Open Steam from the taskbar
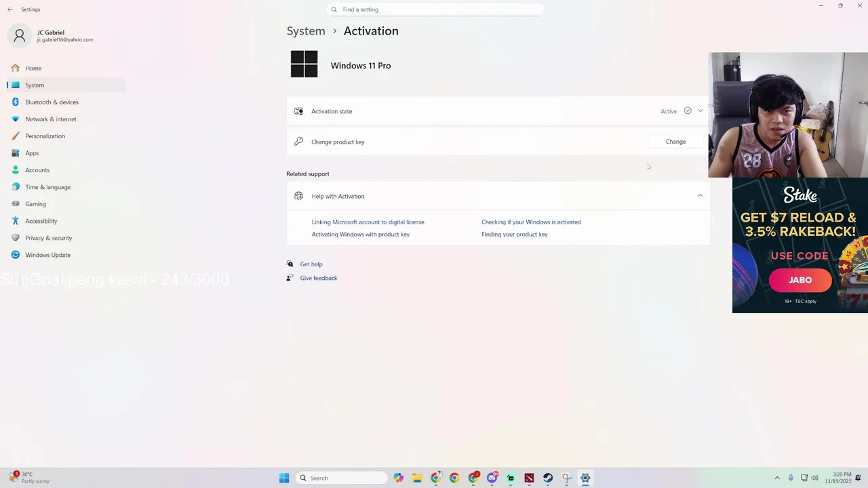Screen dimensions: 868x488 click(x=548, y=478)
